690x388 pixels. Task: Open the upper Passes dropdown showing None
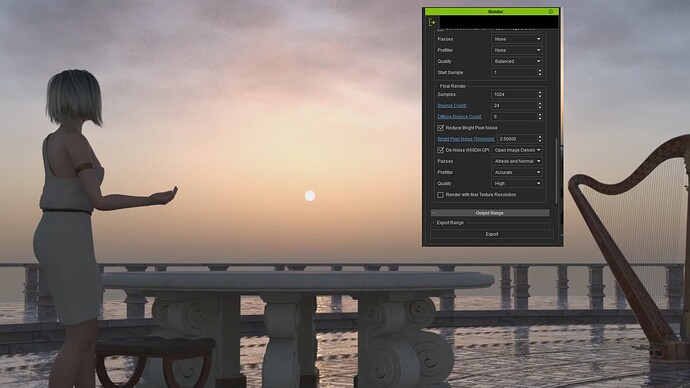(517, 39)
